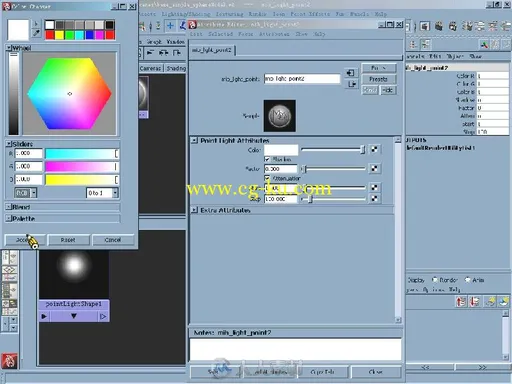Image resolution: width=512 pixels, height=384 pixels.
Task: Click the Maya logo icon at bottom left
Action: coord(9,361)
